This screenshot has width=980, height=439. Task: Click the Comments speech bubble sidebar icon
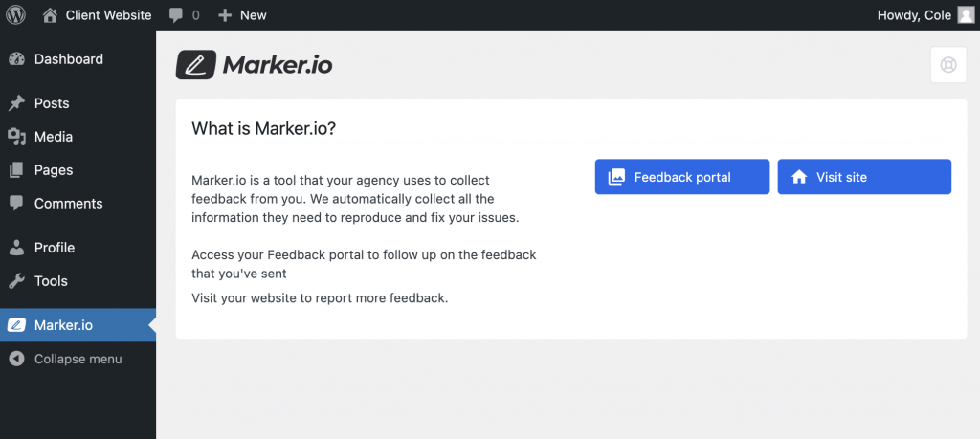[17, 204]
